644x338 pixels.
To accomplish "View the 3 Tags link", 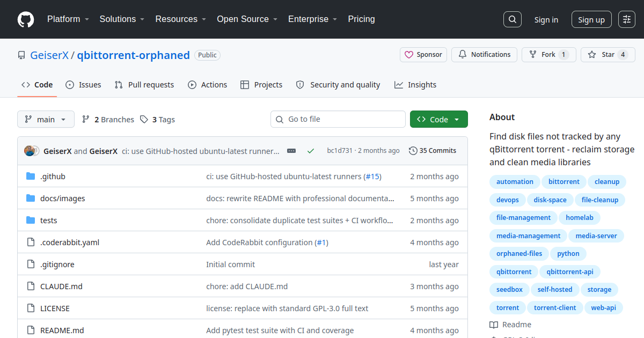I will pyautogui.click(x=157, y=120).
